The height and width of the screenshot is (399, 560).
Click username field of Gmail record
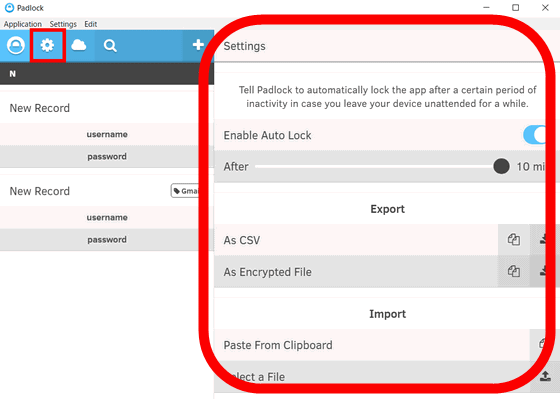tap(107, 218)
